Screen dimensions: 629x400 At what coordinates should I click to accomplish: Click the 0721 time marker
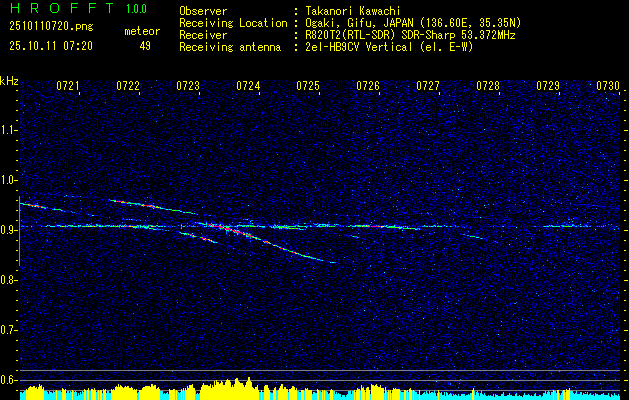[x=67, y=86]
